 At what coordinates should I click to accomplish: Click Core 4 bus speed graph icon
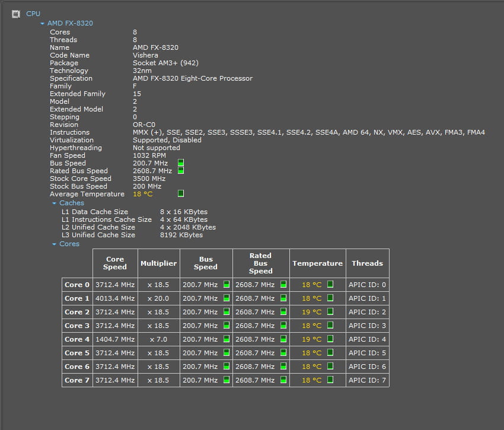click(227, 339)
